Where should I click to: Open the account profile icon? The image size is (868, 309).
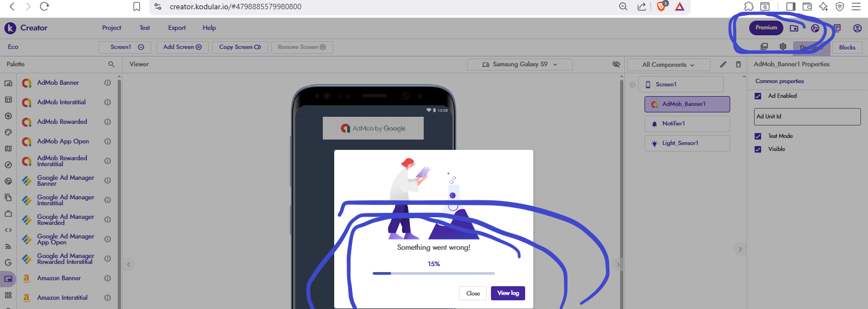click(857, 28)
